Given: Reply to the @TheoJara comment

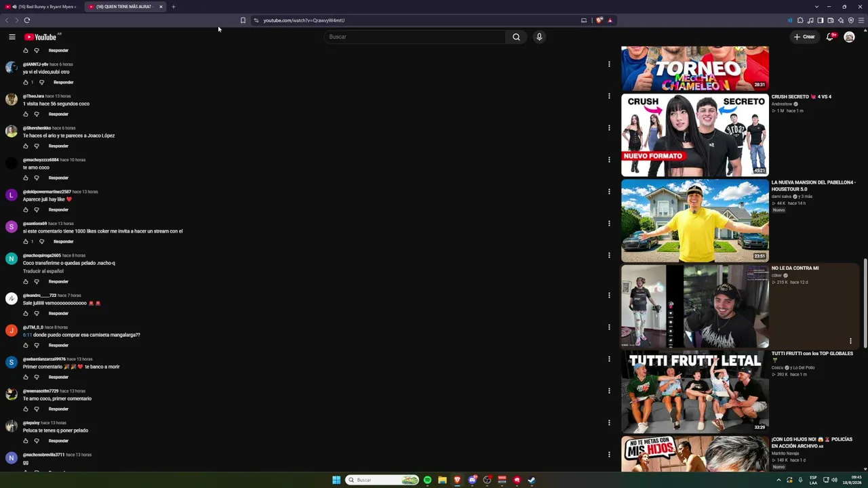Looking at the screenshot, I should coord(58,114).
